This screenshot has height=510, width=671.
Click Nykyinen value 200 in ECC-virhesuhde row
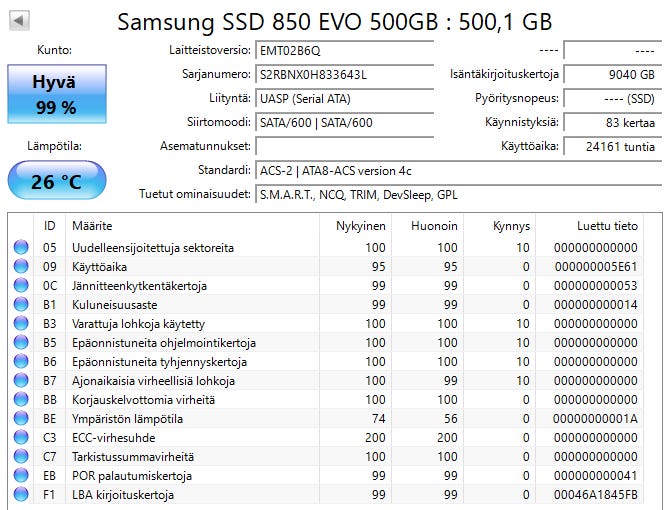point(375,437)
